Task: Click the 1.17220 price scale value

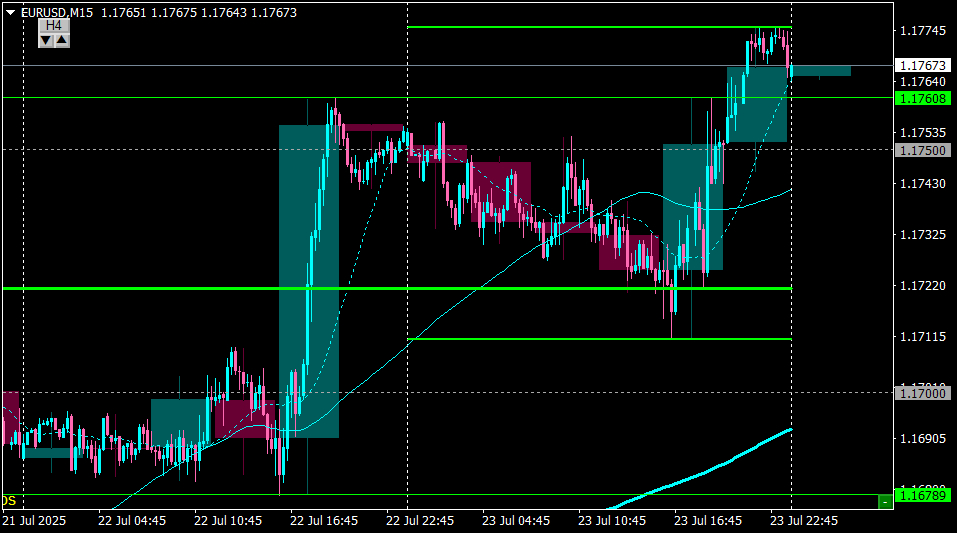Action: tap(923, 286)
